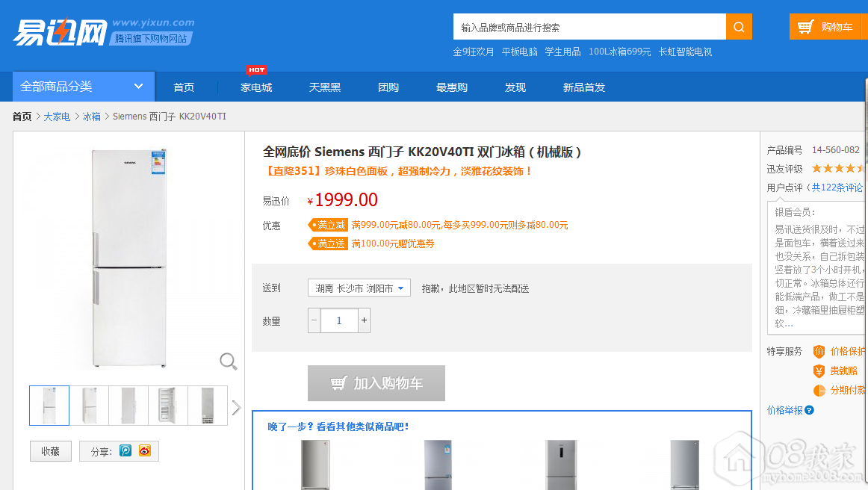Image resolution: width=868 pixels, height=490 pixels.
Task: Select the open-door fridge thumbnail
Action: pos(168,406)
